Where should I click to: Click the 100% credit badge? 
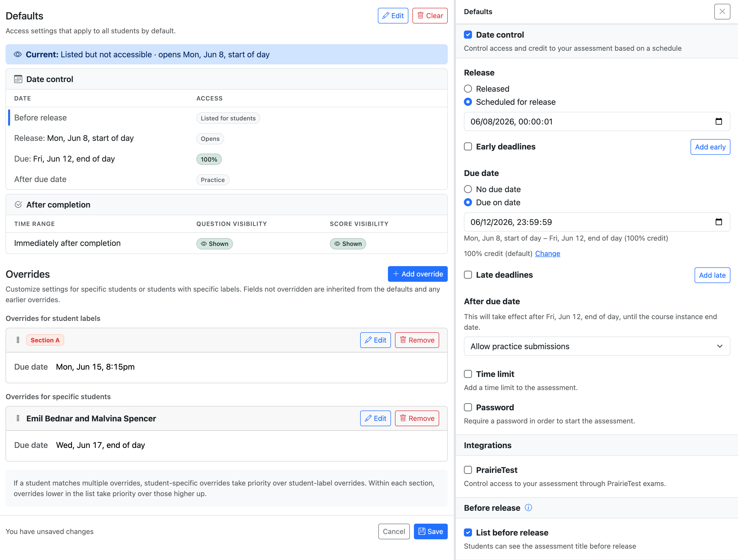[209, 159]
